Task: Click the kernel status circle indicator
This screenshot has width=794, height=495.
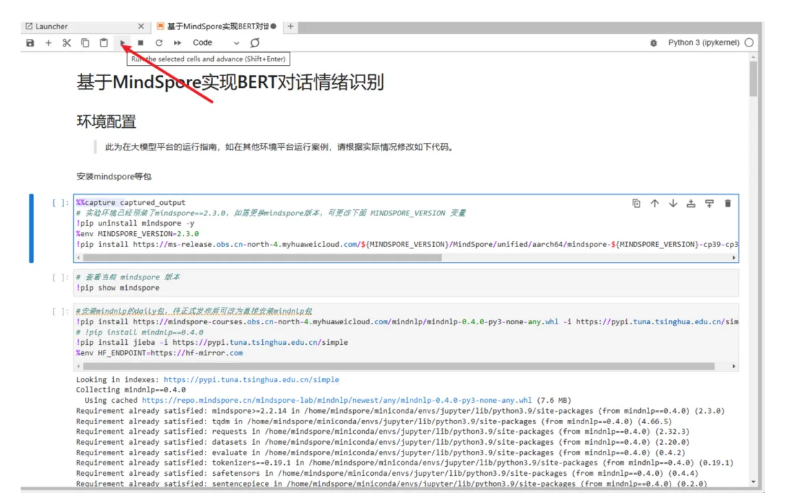Action: point(749,43)
